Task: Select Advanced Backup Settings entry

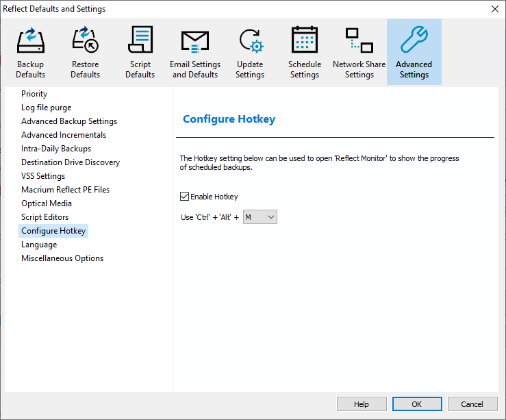Action: click(x=69, y=121)
